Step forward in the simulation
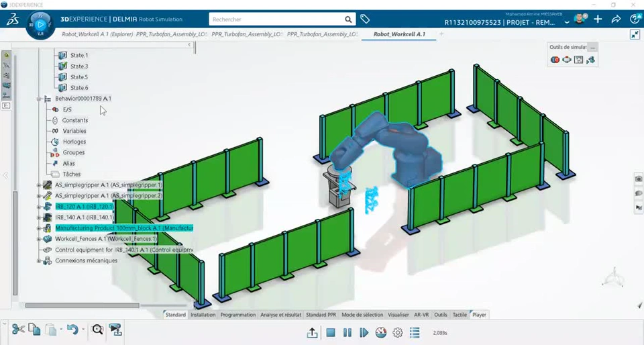 (364, 333)
